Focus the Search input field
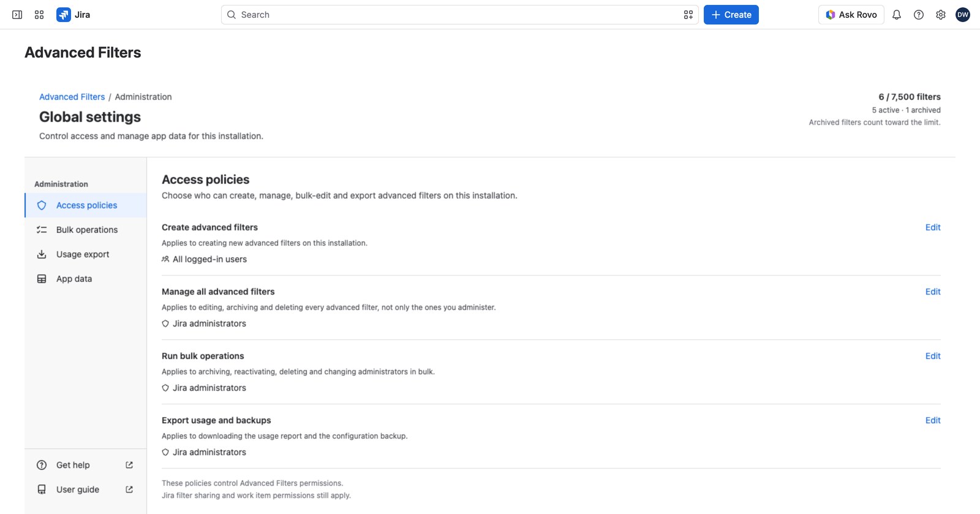Screen dimensions: 980x514 coord(459,15)
